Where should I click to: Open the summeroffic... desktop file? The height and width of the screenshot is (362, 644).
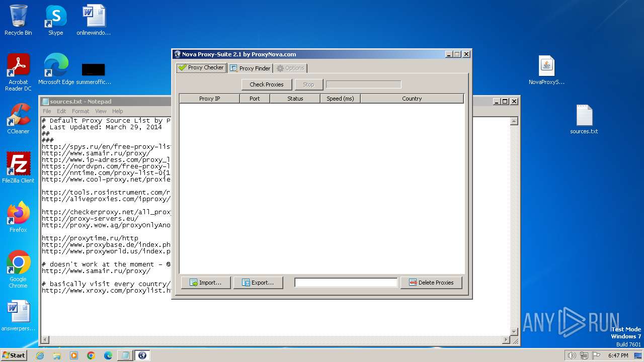(94, 73)
